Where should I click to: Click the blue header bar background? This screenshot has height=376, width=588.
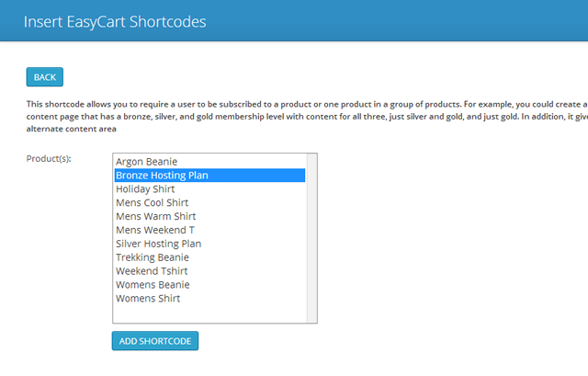[413, 20]
